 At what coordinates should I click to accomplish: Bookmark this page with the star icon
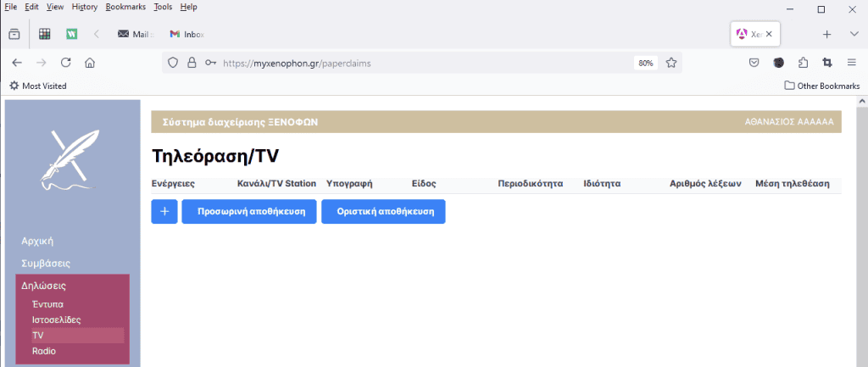(670, 63)
